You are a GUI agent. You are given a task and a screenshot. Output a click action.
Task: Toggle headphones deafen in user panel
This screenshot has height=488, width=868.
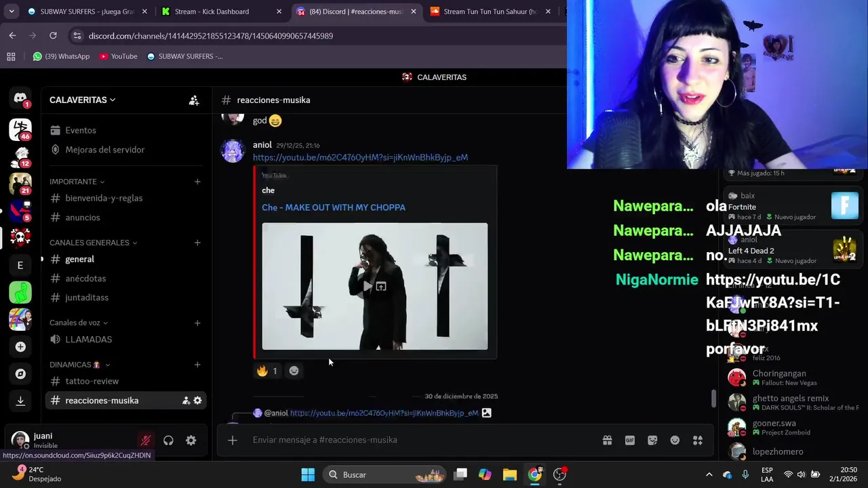click(168, 441)
